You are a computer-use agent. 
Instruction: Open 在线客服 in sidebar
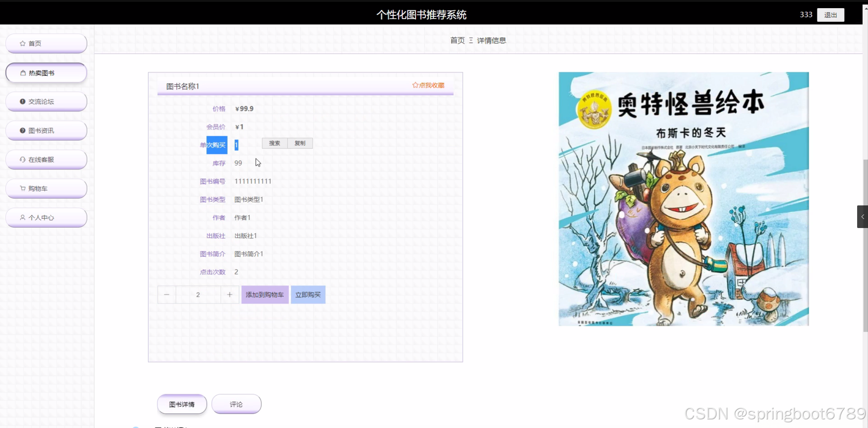click(46, 160)
